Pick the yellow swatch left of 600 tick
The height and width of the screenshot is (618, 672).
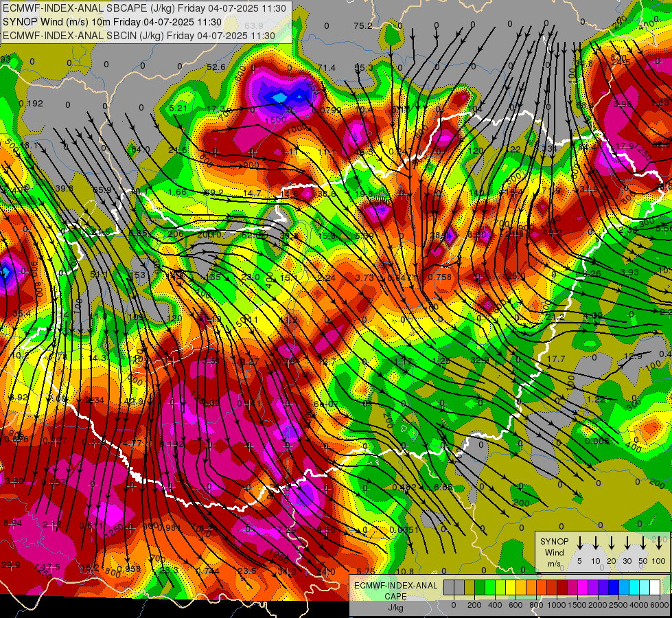511,587
